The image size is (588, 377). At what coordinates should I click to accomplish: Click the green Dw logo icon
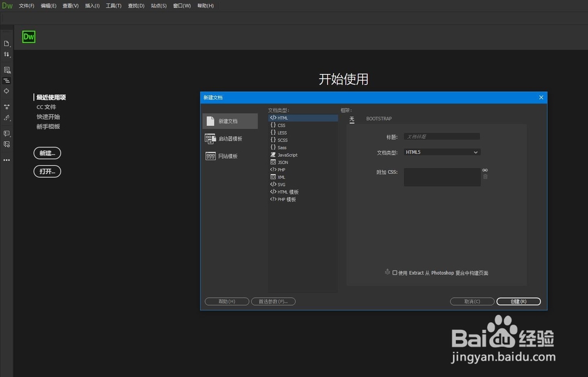[28, 36]
